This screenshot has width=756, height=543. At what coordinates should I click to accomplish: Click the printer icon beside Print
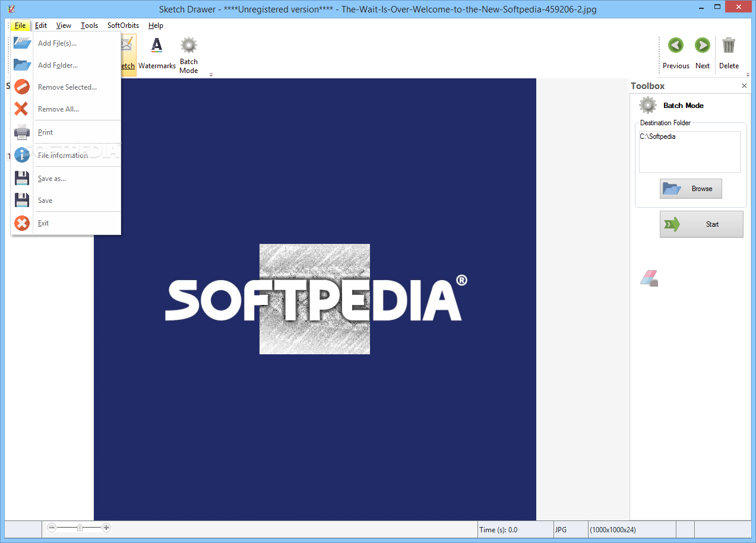(x=22, y=132)
